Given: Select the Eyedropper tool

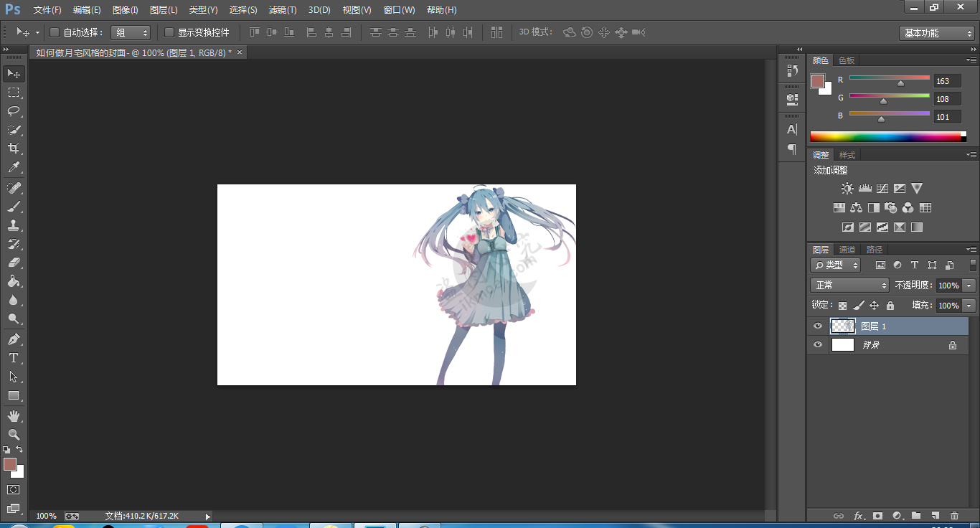Looking at the screenshot, I should point(14,168).
